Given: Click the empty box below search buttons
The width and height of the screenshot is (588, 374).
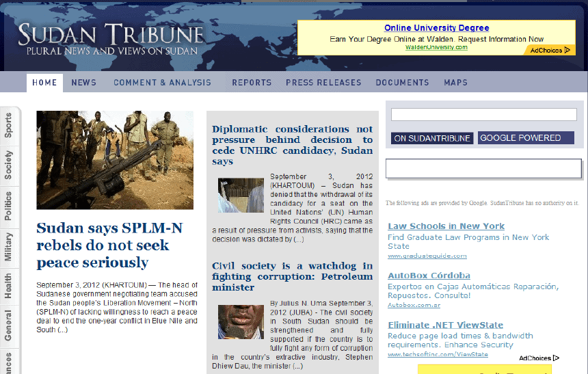Looking at the screenshot, I should pos(484,168).
